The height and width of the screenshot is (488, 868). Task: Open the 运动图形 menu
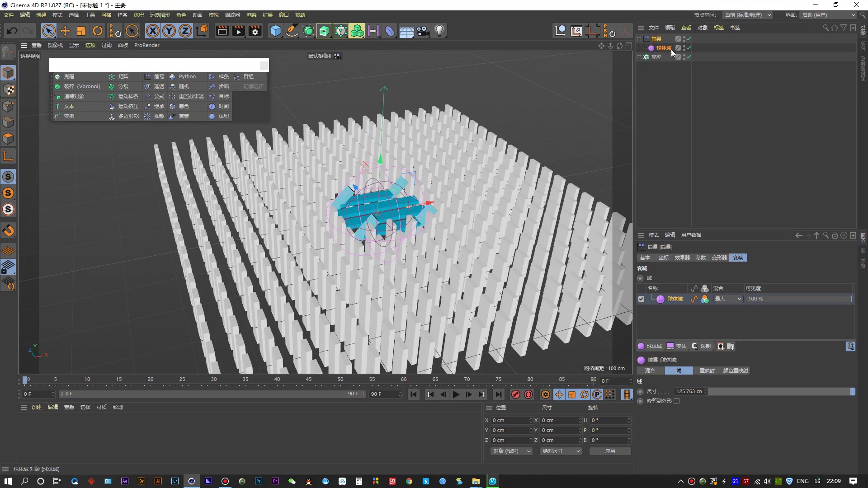(160, 15)
